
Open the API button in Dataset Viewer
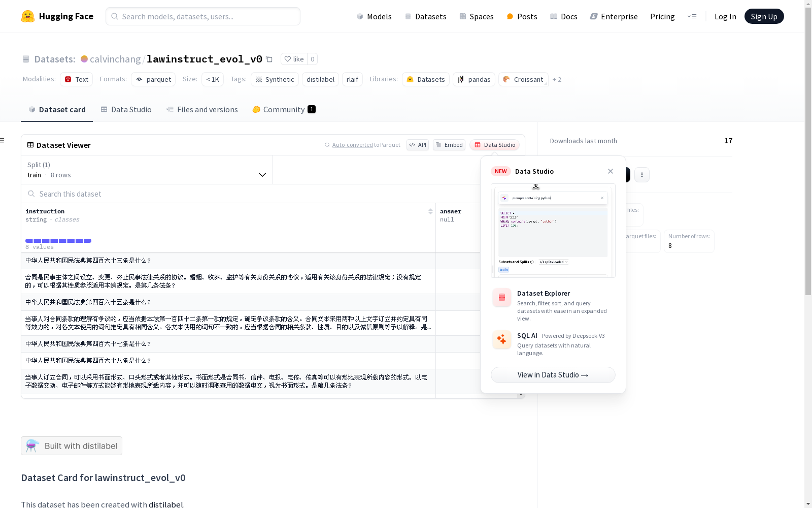(x=418, y=145)
